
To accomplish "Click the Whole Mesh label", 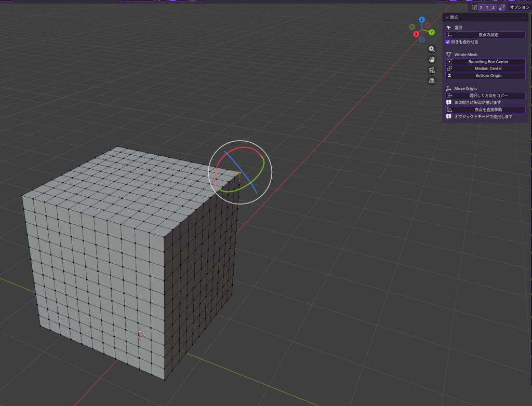I will click(x=465, y=55).
